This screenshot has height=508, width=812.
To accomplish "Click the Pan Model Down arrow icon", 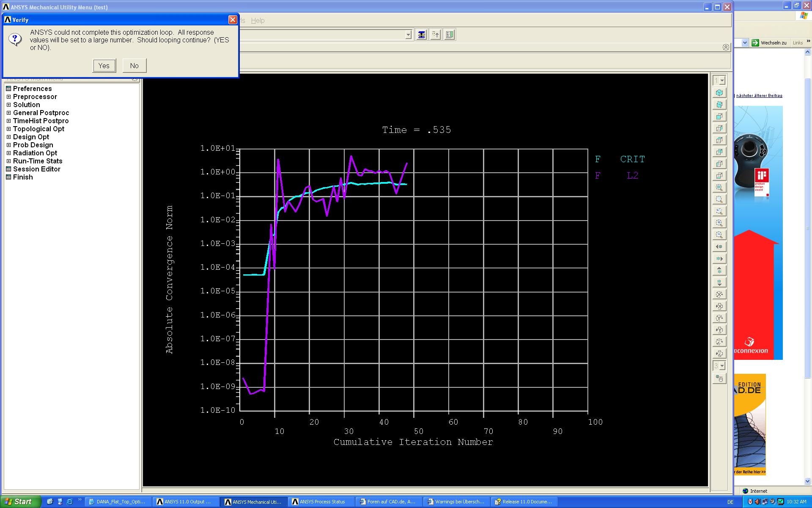I will (x=719, y=282).
